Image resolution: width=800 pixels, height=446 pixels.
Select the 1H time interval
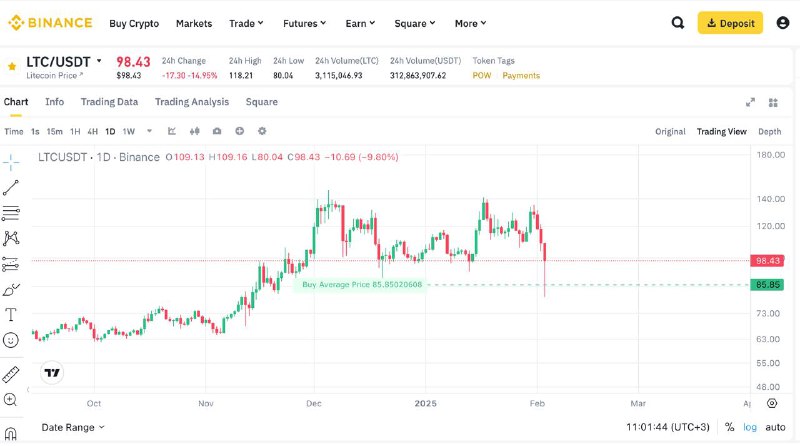pyautogui.click(x=75, y=132)
